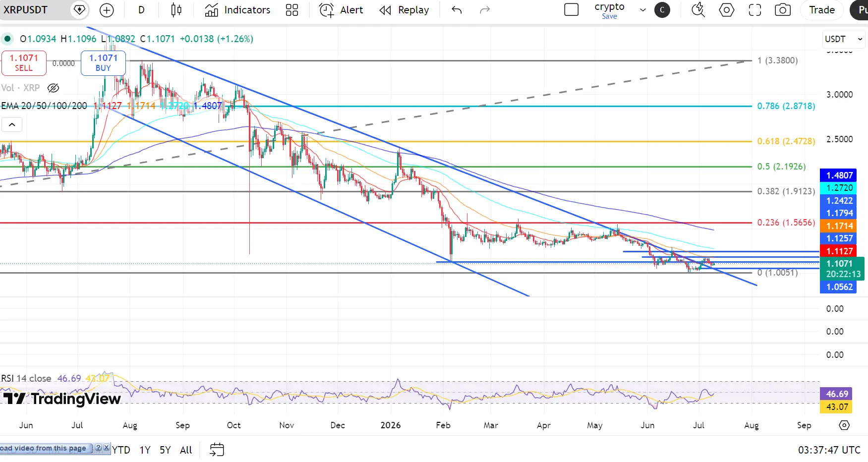This screenshot has width=868, height=462.
Task: Create an Alert from the toolbar
Action: 341,10
